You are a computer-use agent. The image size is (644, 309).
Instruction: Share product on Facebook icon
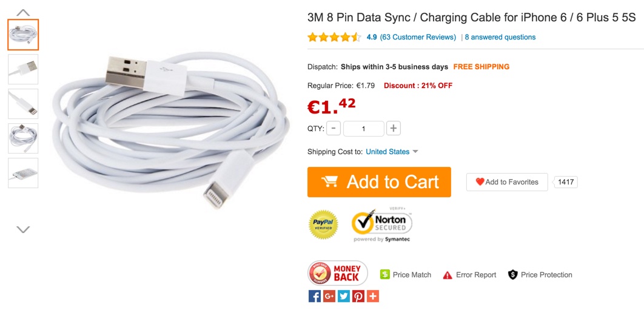[x=314, y=296]
